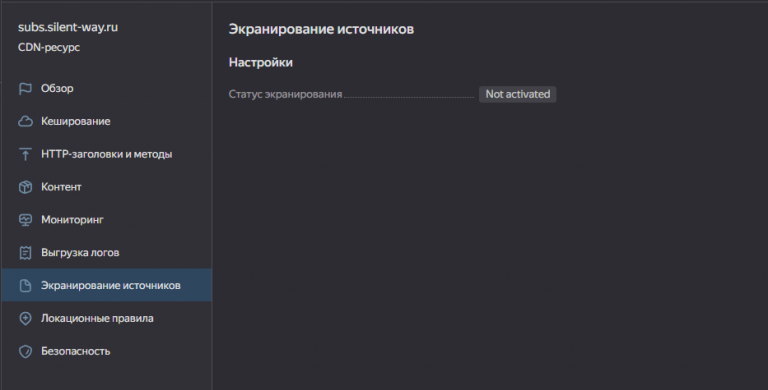Click the document icon beside Экранирование источников
This screenshot has height=390, width=768.
pyautogui.click(x=25, y=286)
